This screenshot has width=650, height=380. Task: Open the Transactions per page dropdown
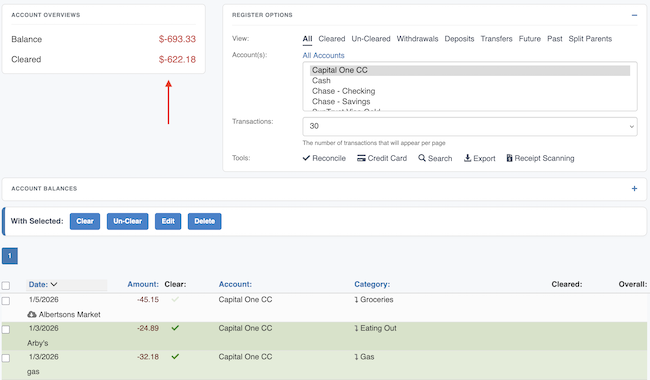tap(470, 126)
